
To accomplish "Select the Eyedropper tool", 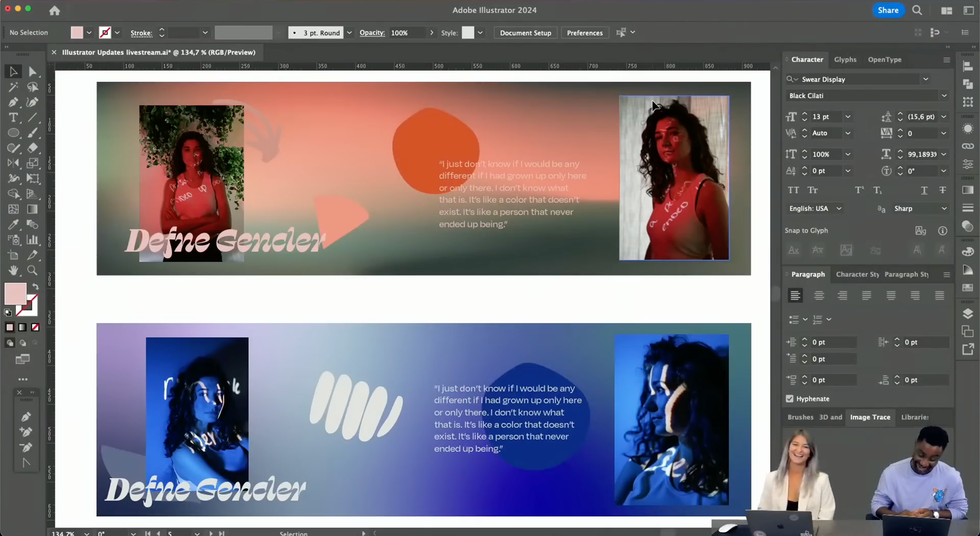I will tap(13, 224).
